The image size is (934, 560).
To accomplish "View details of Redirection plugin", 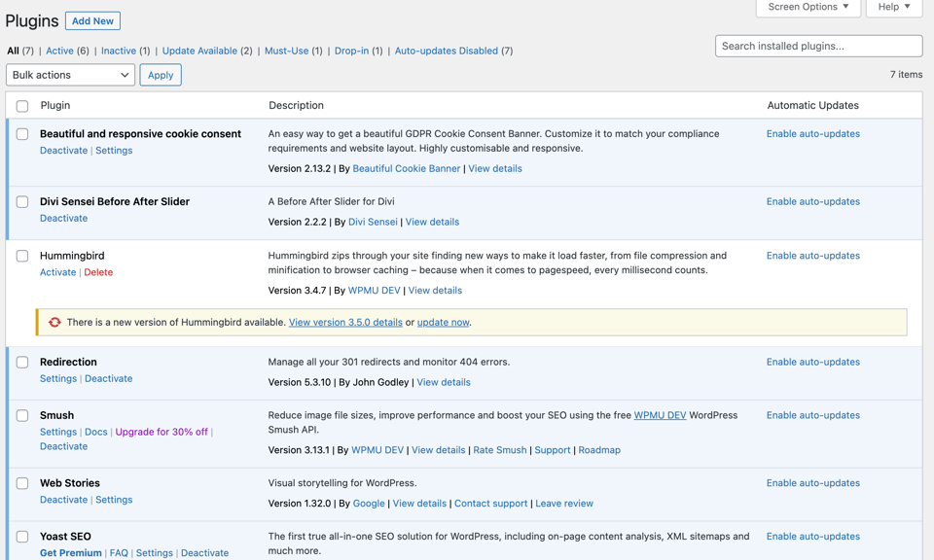I will [444, 383].
